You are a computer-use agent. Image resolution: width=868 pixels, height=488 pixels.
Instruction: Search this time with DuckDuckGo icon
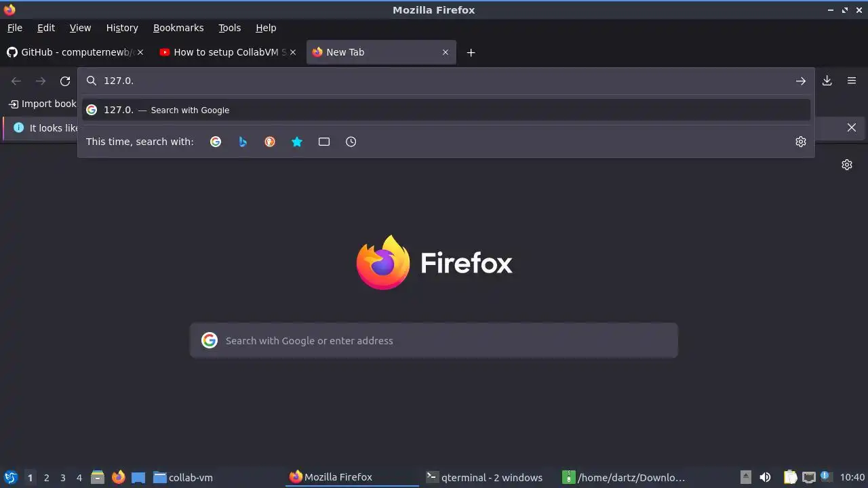pyautogui.click(x=270, y=142)
